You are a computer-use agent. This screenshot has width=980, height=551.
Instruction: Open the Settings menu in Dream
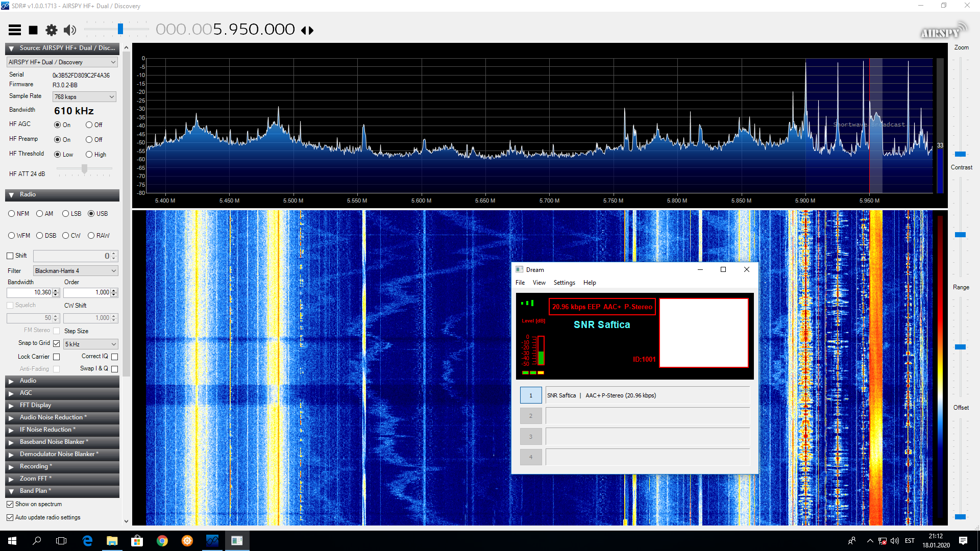[x=564, y=283]
